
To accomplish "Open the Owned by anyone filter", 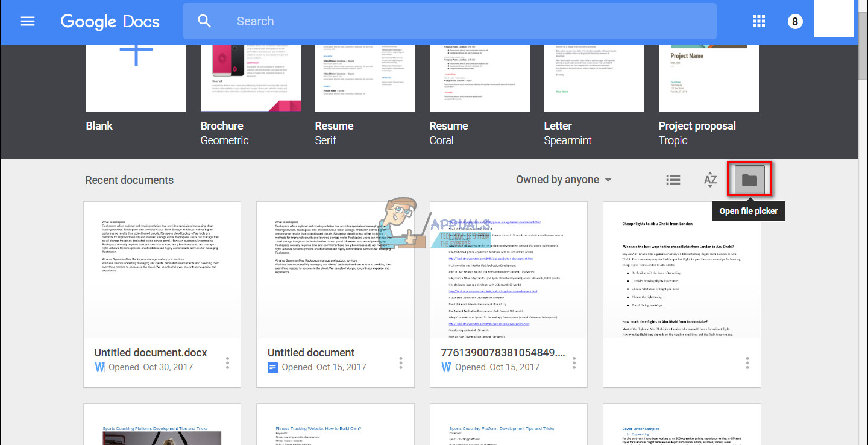I will click(563, 179).
